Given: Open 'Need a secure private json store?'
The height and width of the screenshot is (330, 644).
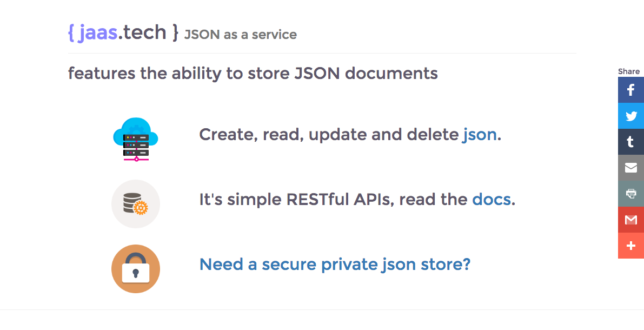Looking at the screenshot, I should [336, 264].
